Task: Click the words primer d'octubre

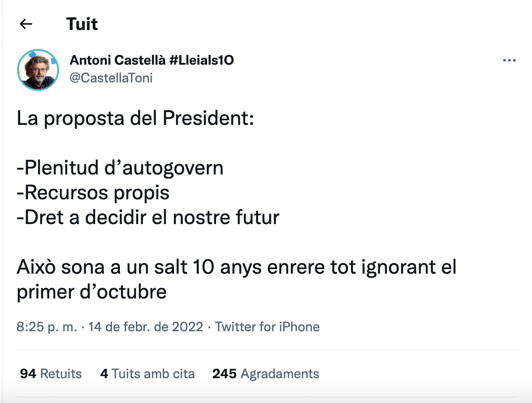Action: (x=92, y=292)
